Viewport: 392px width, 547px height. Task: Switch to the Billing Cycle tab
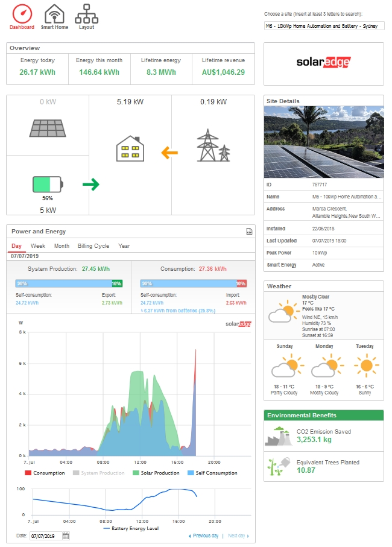tap(93, 246)
